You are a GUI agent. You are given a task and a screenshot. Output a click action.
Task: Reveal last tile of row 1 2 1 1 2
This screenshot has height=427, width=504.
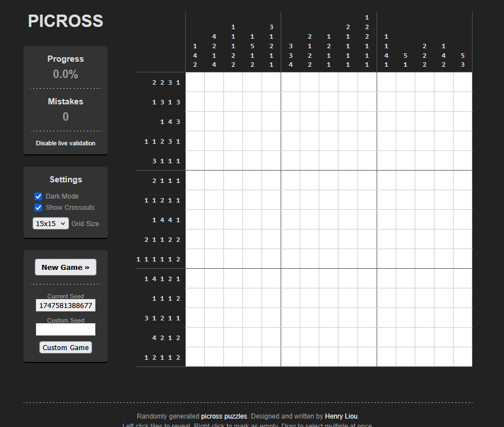point(463,357)
